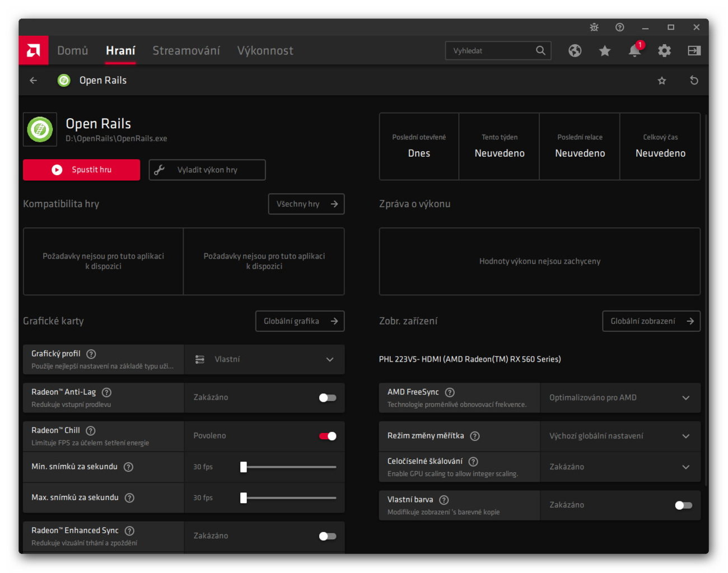Screen dimensions: 728x573
Task: Click the AMD logo icon
Action: pyautogui.click(x=34, y=50)
